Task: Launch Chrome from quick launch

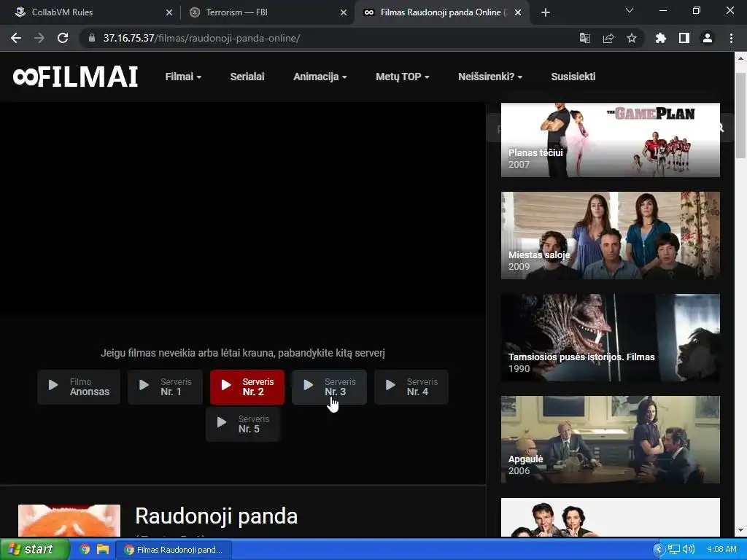Action: (85, 550)
